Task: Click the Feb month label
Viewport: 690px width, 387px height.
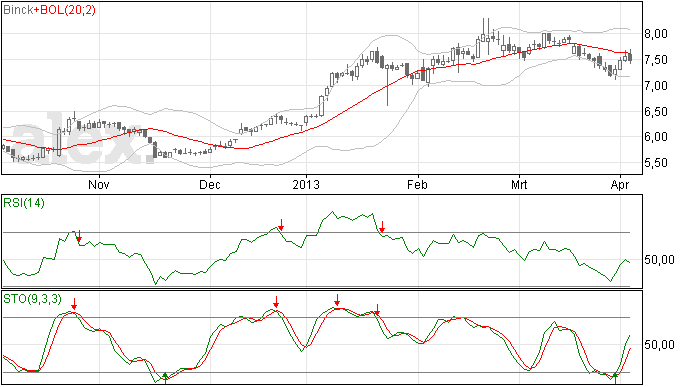Action: 417,184
